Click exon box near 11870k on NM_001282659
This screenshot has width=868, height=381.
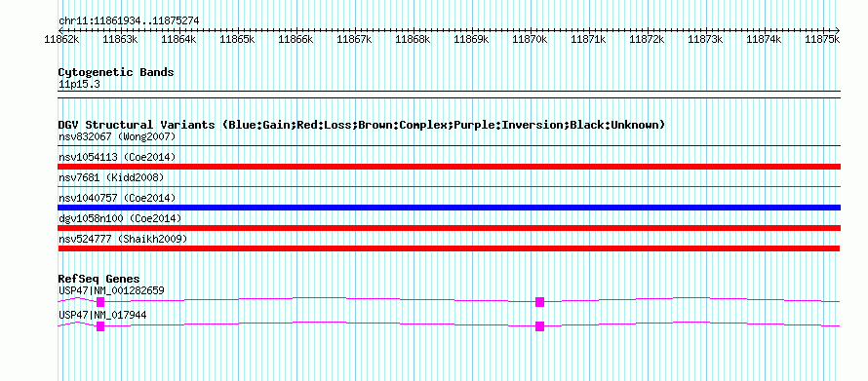pyautogui.click(x=539, y=302)
